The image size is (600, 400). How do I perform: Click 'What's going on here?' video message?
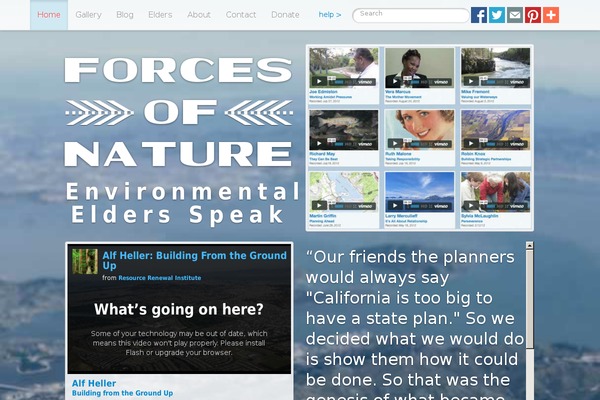179,309
